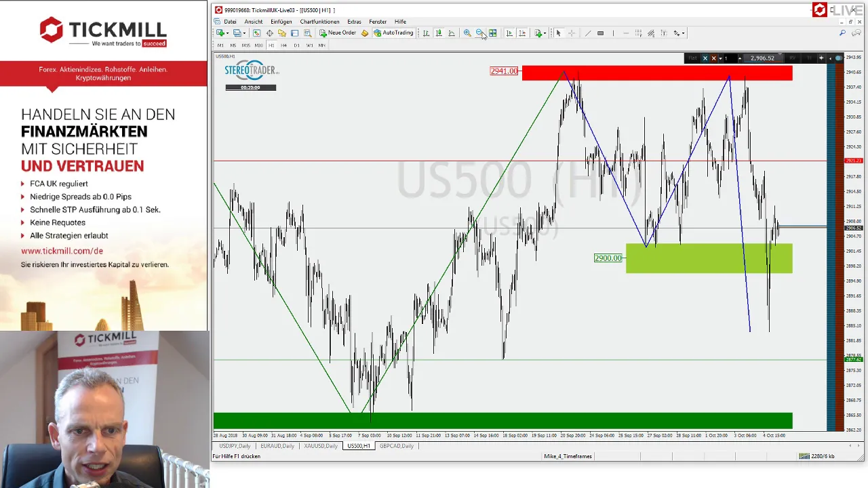This screenshot has width=868, height=488.
Task: Select the vertical line tool
Action: coord(613,33)
